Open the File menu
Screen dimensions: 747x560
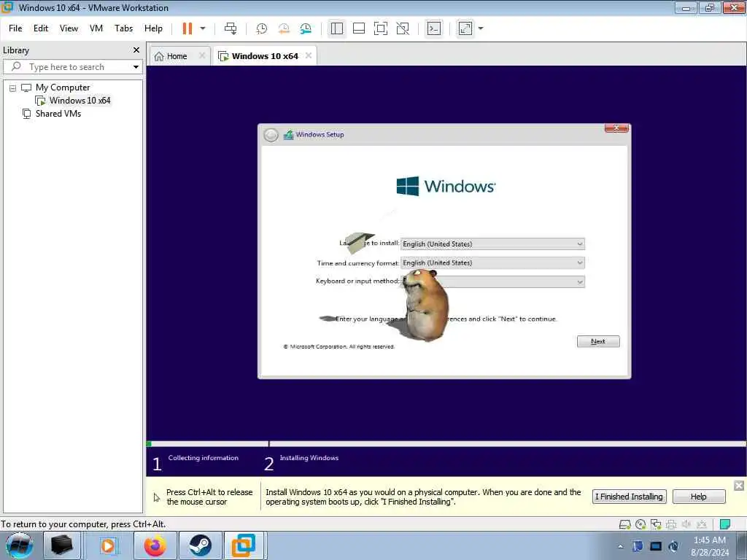pos(15,28)
